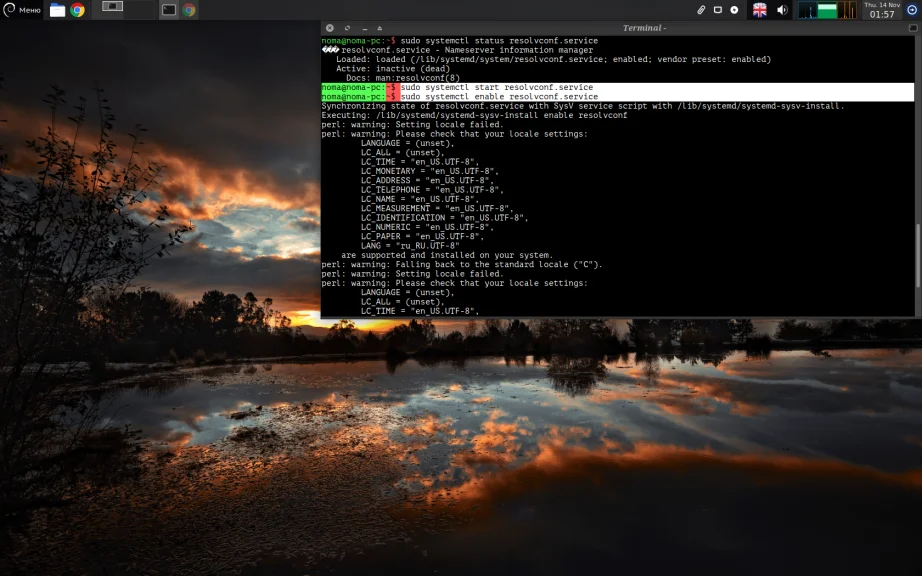Launch Google Chrome from the panel launcher
Screen dimensions: 922x576
[78, 10]
